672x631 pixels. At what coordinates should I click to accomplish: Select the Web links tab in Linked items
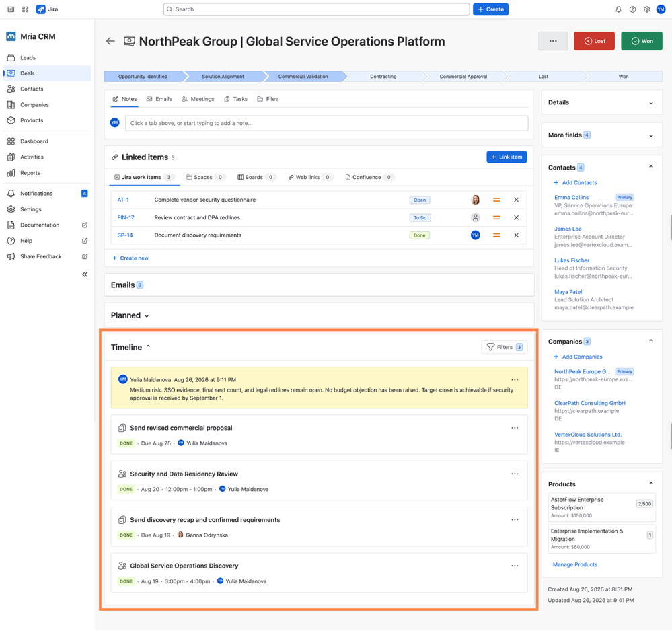[311, 178]
